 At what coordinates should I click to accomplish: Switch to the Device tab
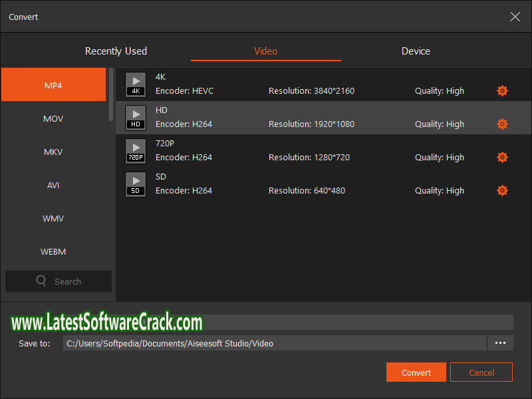click(x=416, y=51)
